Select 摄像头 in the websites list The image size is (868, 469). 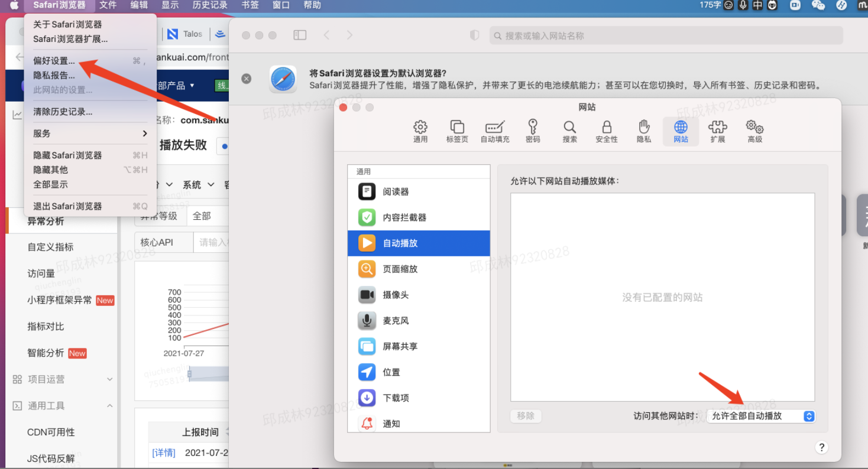(x=396, y=295)
